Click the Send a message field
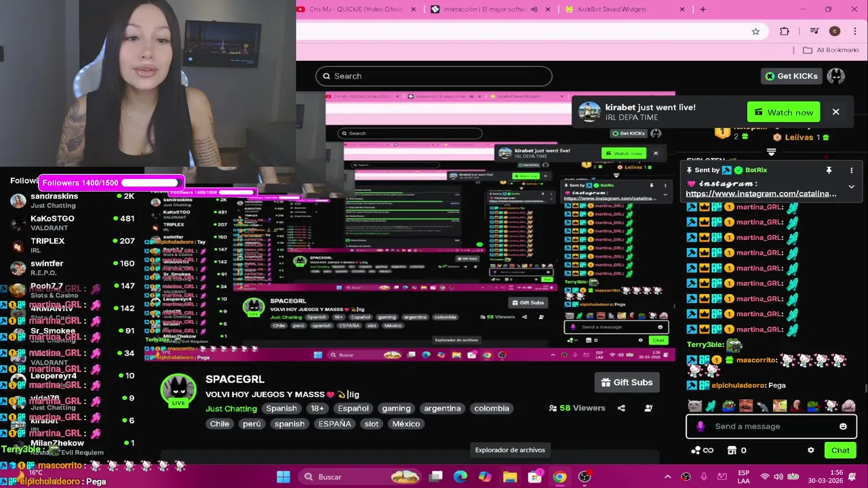Screen dimensions: 868x488 pos(771,426)
